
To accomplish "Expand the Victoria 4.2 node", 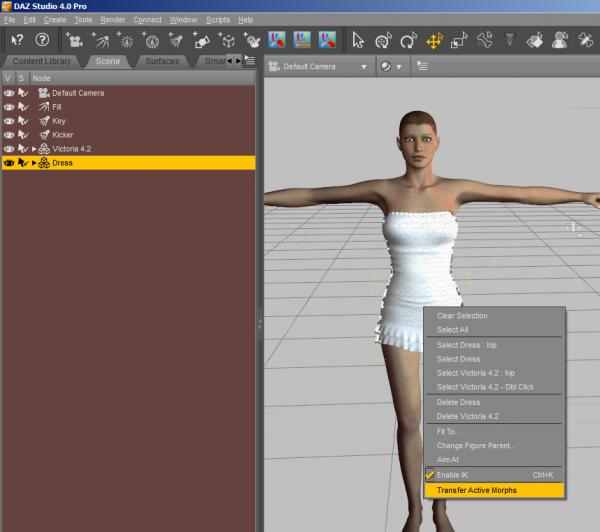I will pos(34,149).
